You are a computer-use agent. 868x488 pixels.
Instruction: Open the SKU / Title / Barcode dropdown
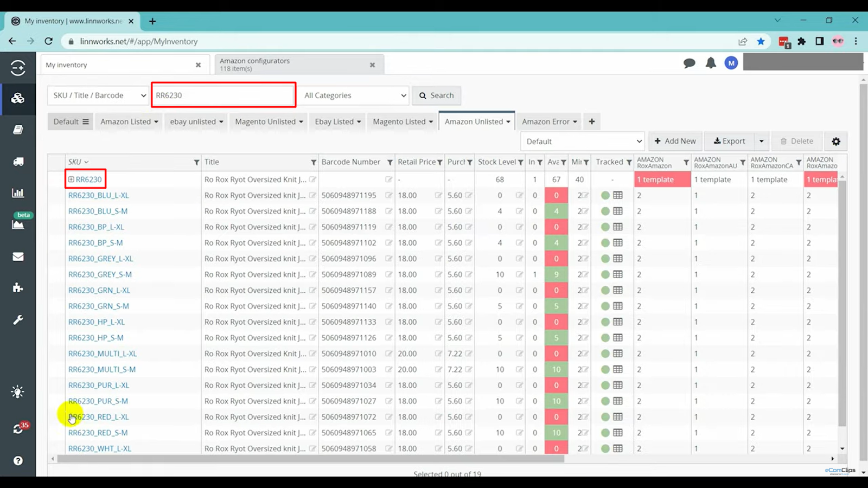tap(98, 95)
